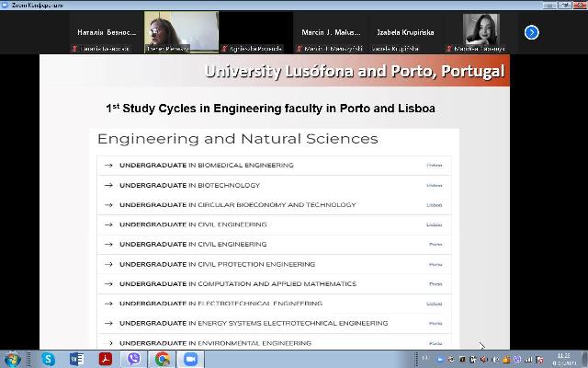This screenshot has height=368, width=588.
Task: Select Izabela Krupińska participant tile
Action: pyautogui.click(x=405, y=32)
